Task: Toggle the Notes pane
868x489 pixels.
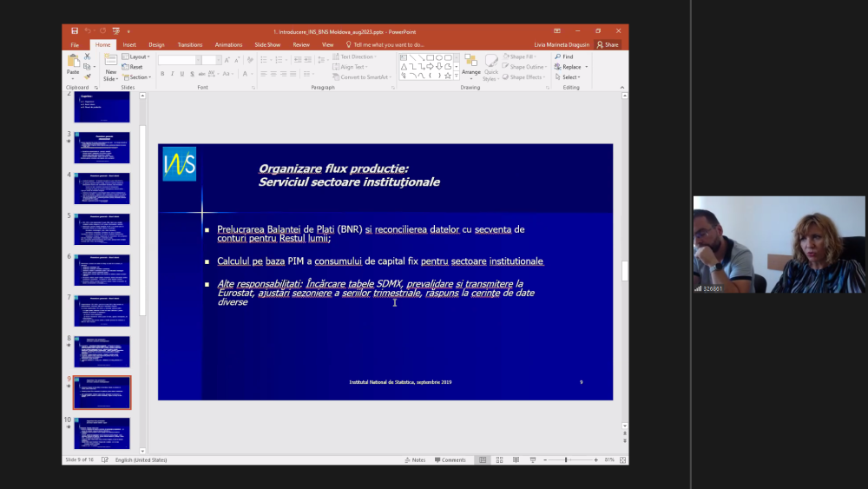Action: tap(415, 459)
